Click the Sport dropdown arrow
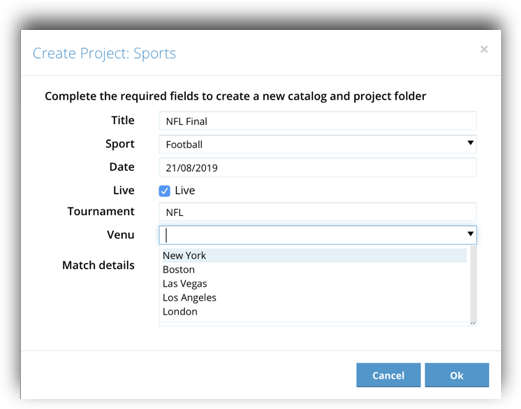This screenshot has height=409, width=521. pyautogui.click(x=470, y=143)
